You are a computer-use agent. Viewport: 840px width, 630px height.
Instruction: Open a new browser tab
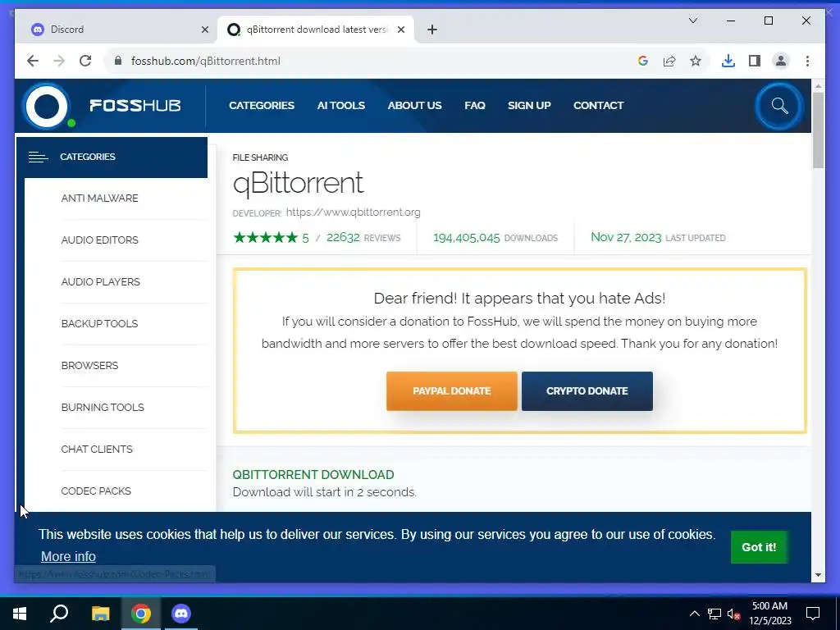432,30
